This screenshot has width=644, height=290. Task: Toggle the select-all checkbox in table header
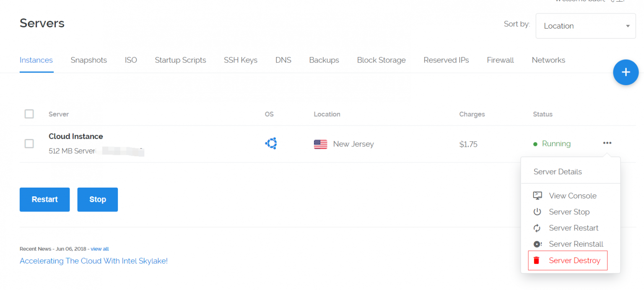29,114
